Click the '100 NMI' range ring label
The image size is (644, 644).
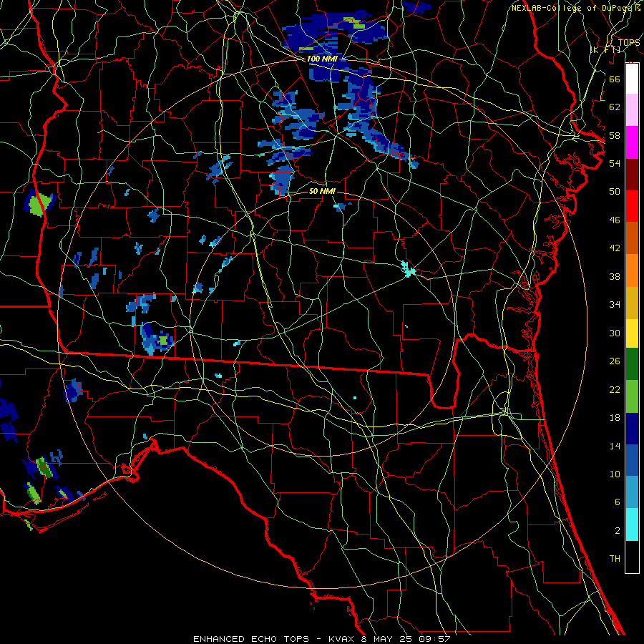(322, 59)
